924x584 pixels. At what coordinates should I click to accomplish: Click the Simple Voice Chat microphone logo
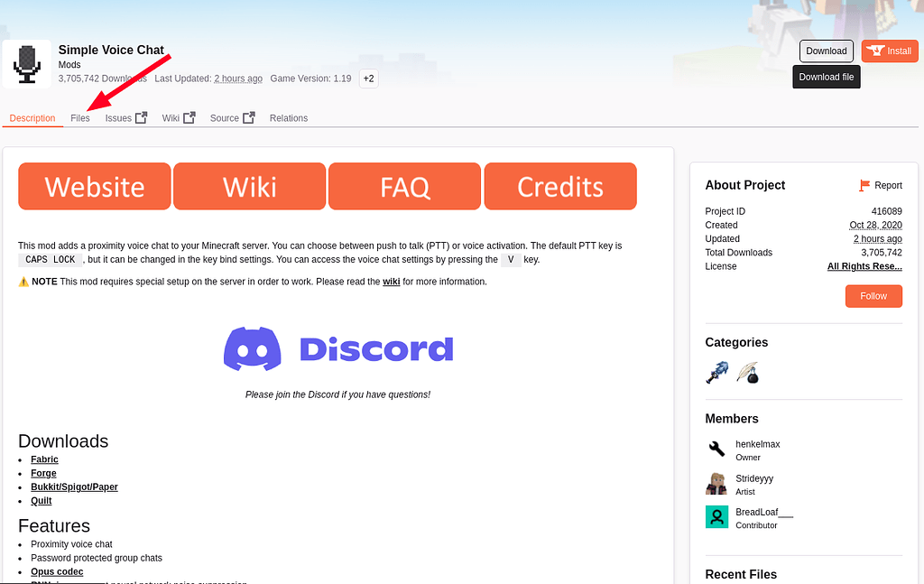coord(26,64)
